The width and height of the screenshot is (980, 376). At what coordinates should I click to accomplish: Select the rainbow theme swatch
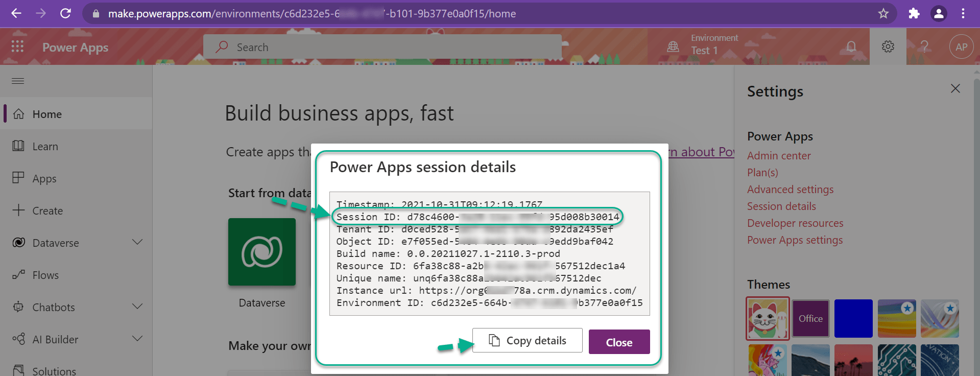(x=897, y=318)
